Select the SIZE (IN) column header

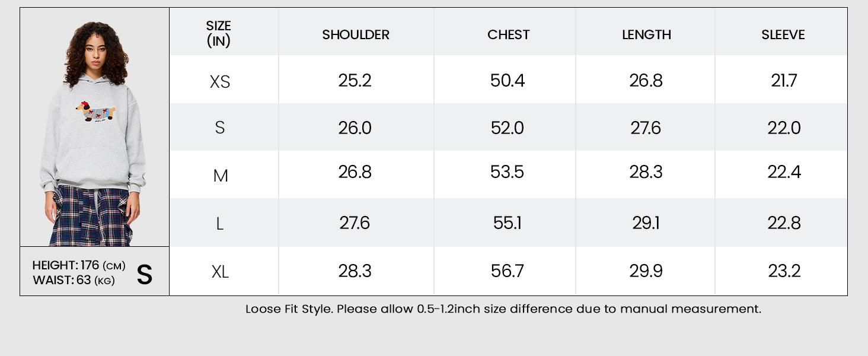point(219,34)
